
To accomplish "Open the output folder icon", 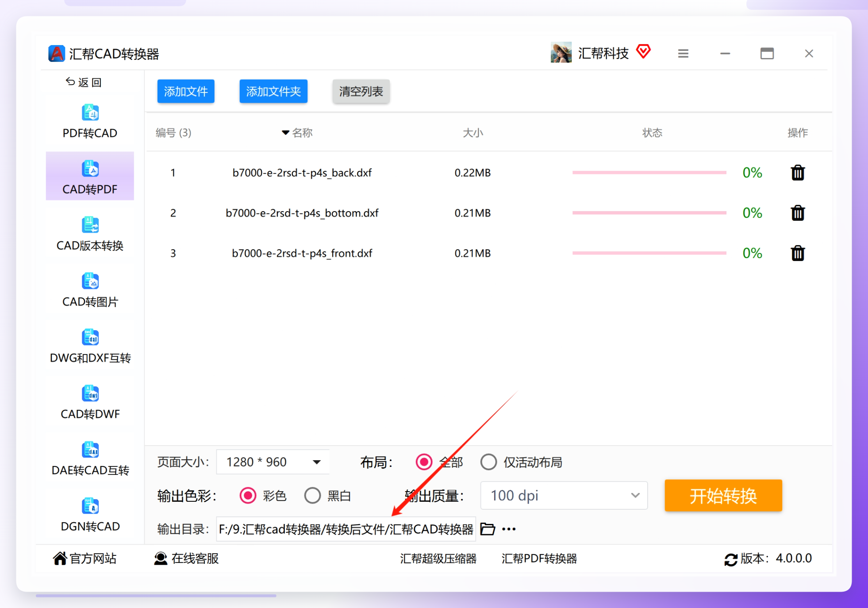I will point(488,529).
